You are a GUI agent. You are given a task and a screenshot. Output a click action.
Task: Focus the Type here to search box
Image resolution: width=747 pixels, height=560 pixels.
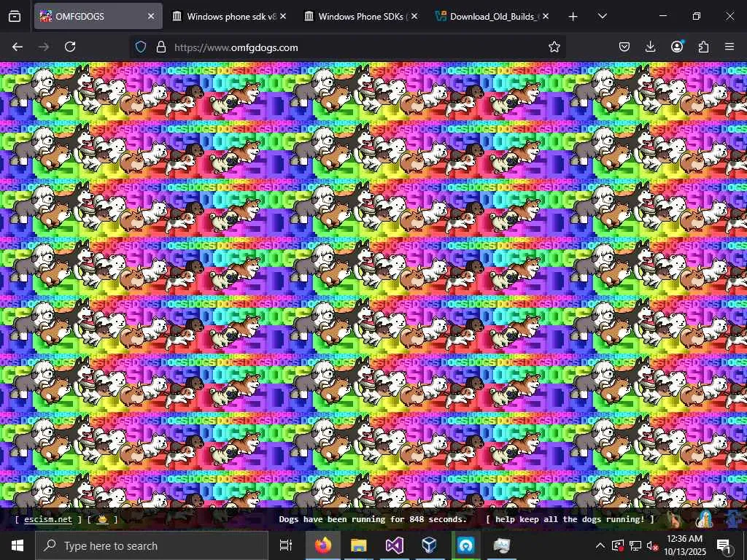pos(152,545)
